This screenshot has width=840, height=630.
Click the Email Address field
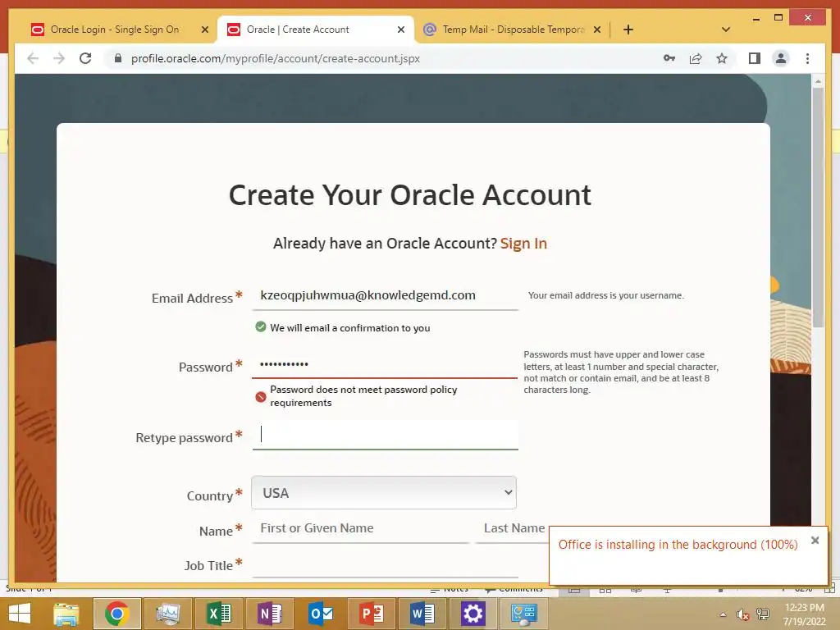pos(386,295)
